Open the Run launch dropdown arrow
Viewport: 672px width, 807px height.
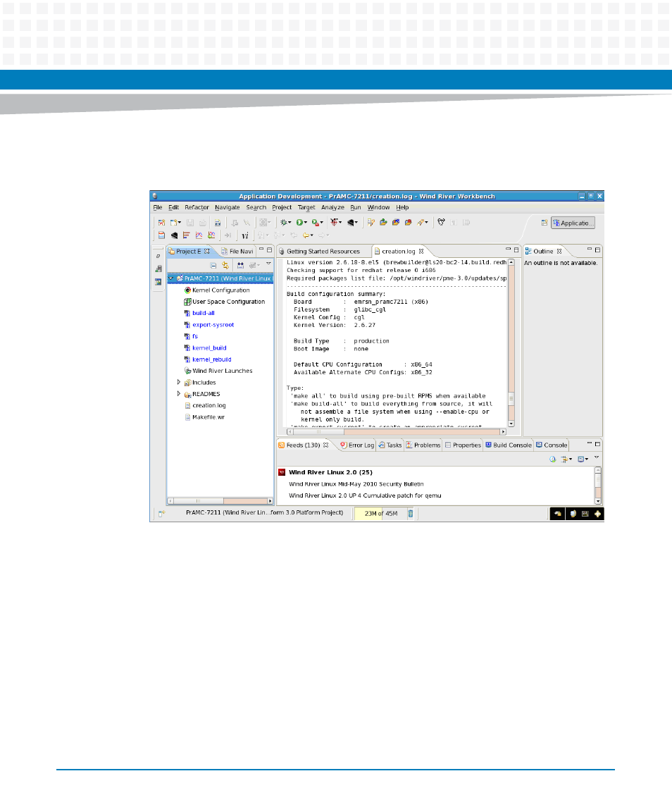click(306, 223)
